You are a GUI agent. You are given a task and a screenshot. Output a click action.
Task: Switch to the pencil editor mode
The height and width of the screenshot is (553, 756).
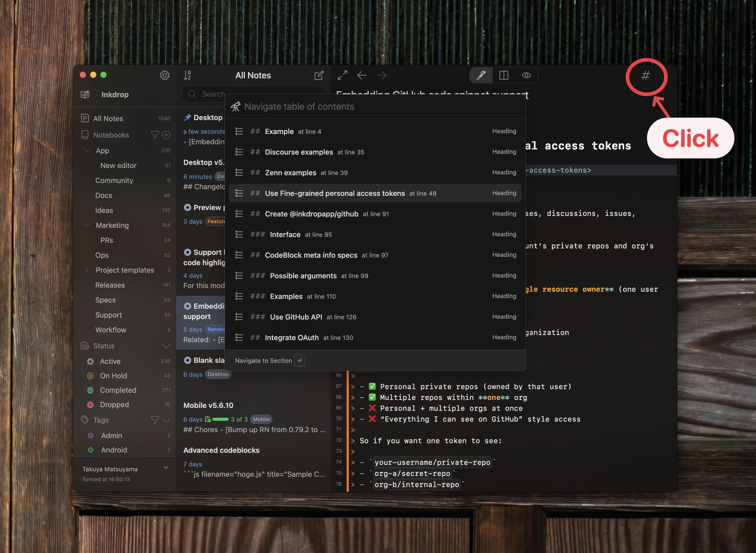[481, 75]
